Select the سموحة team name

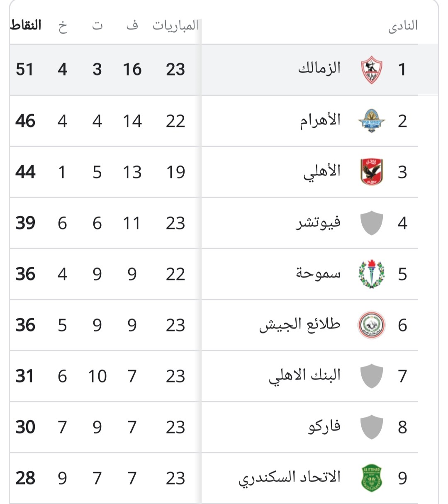(x=318, y=274)
